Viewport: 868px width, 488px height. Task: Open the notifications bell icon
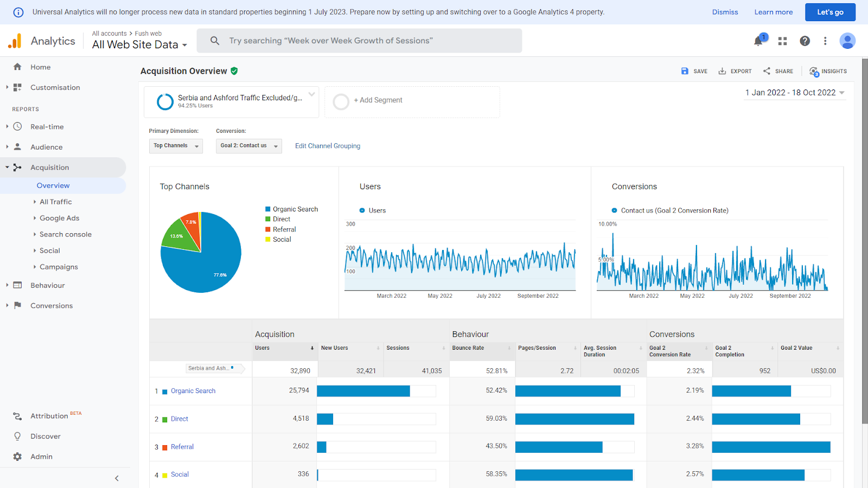[758, 41]
